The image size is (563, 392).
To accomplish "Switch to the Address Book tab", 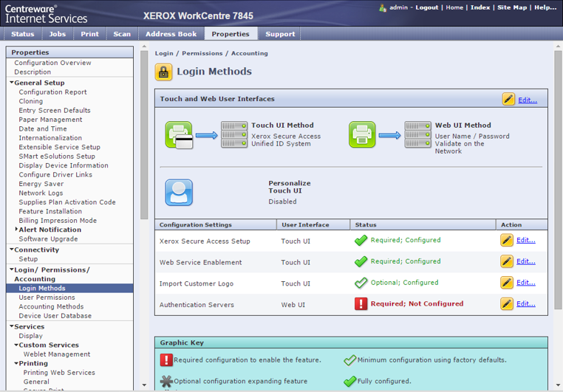I will [171, 34].
